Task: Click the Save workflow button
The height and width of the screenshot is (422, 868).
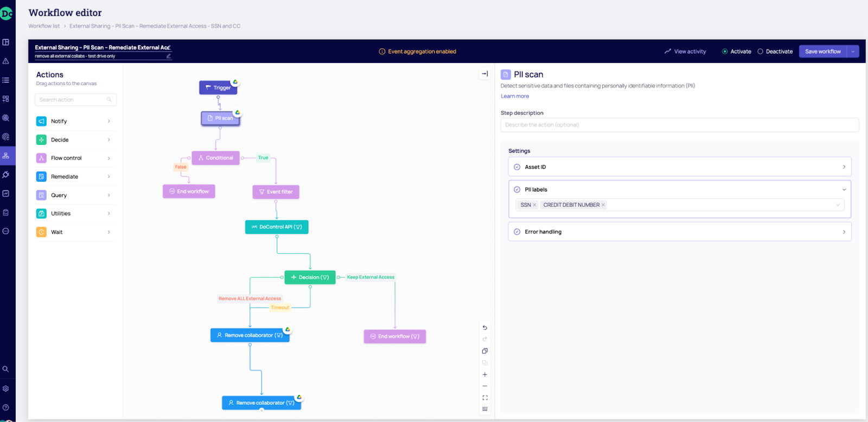Action: coord(823,52)
